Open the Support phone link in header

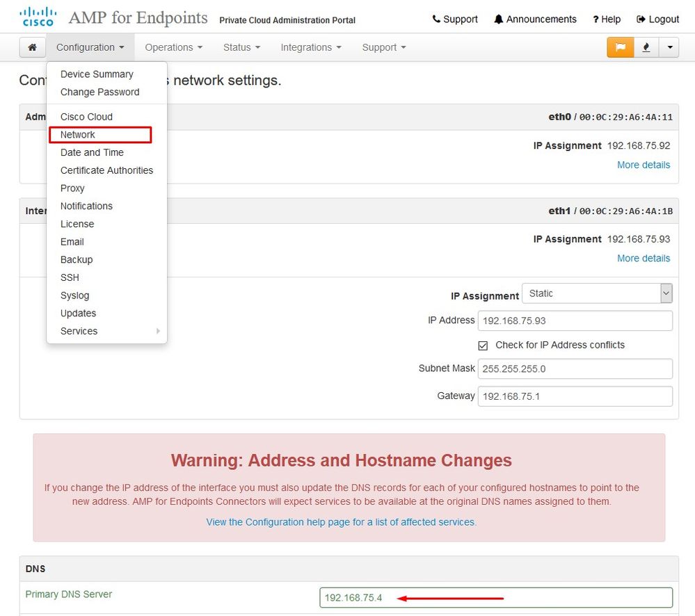(455, 19)
